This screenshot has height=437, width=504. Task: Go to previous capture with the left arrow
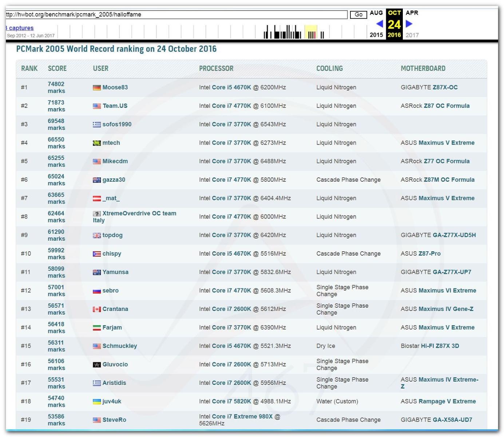[x=379, y=24]
